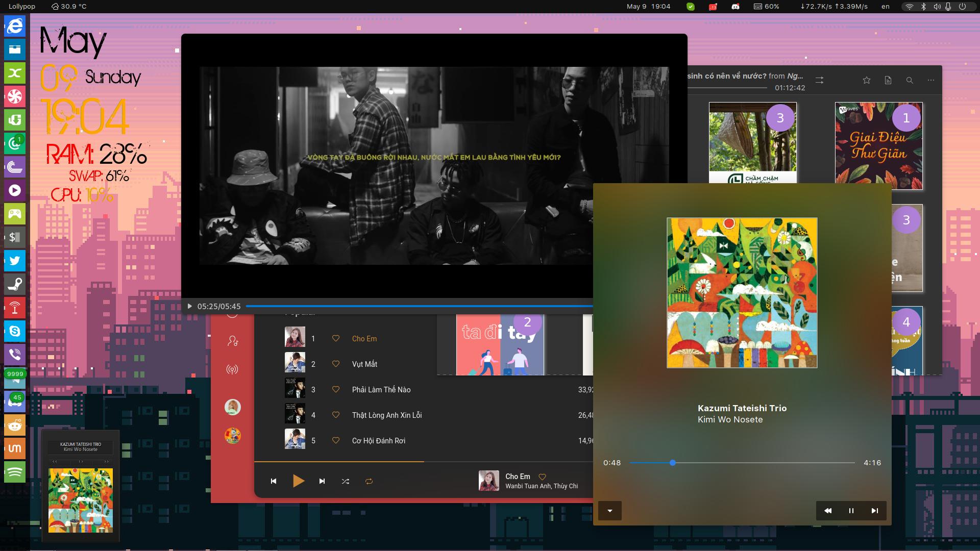Open the terminal dollar-sign dock icon

coord(15,237)
